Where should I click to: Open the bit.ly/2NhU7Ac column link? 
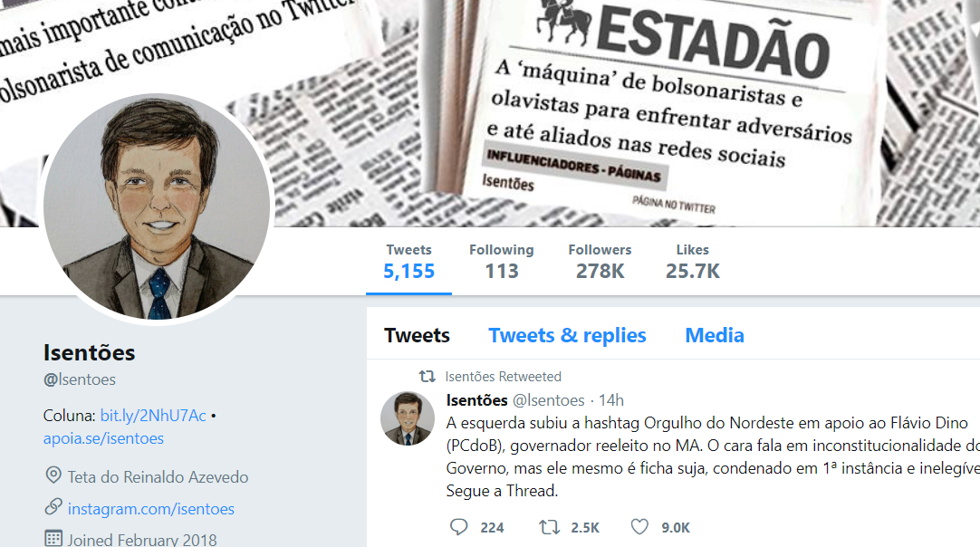pos(153,416)
